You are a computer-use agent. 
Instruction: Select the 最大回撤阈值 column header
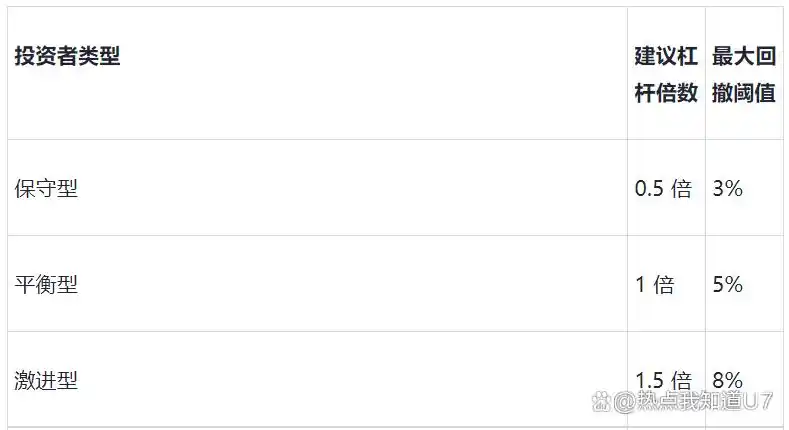[x=743, y=74]
